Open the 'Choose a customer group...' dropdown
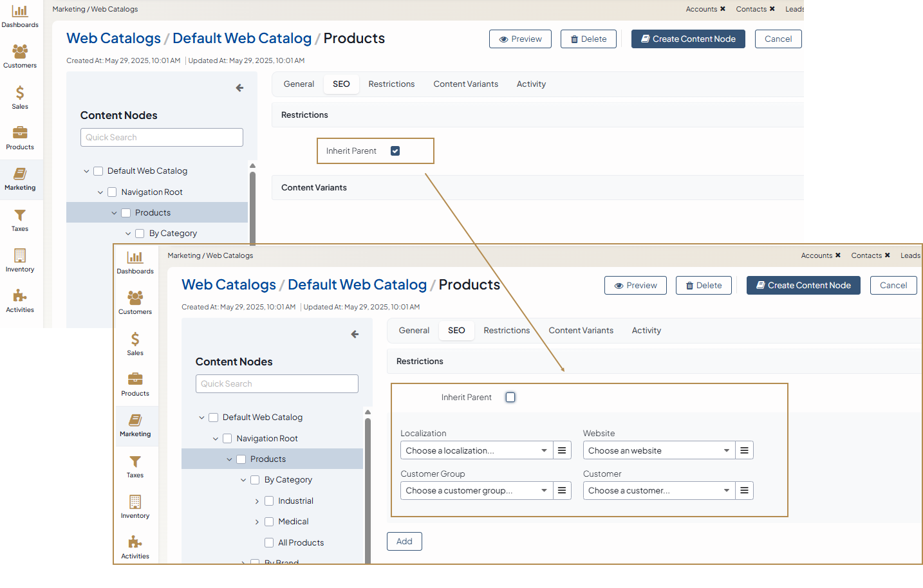923x588 pixels. [x=476, y=491]
